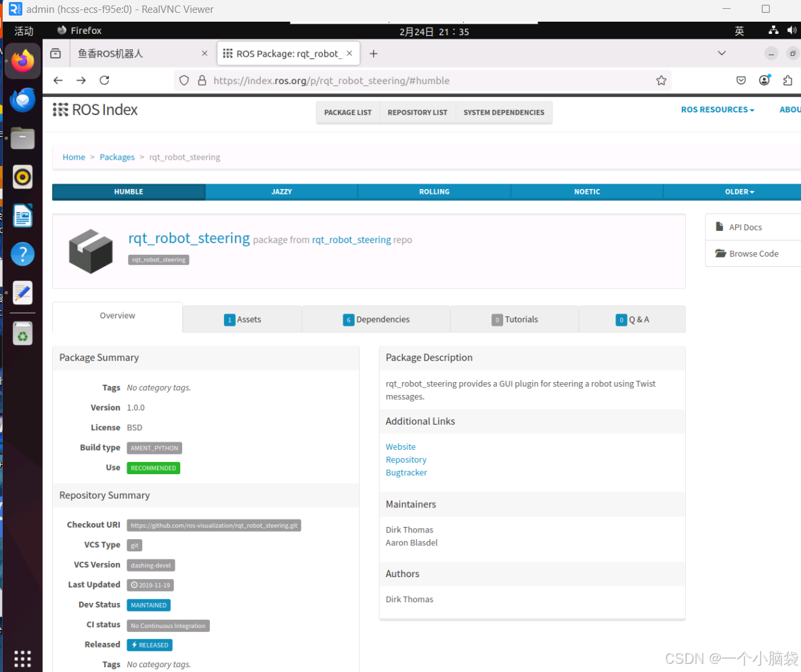The width and height of the screenshot is (801, 672).
Task: Open the clock showing 2月24日 21:35
Action: coord(434,32)
